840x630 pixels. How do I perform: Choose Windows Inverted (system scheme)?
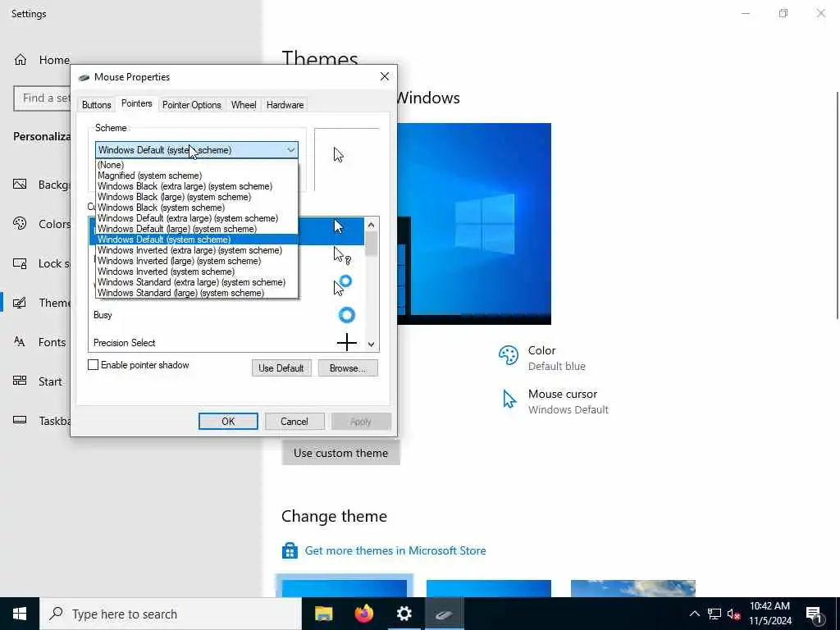[197, 272]
